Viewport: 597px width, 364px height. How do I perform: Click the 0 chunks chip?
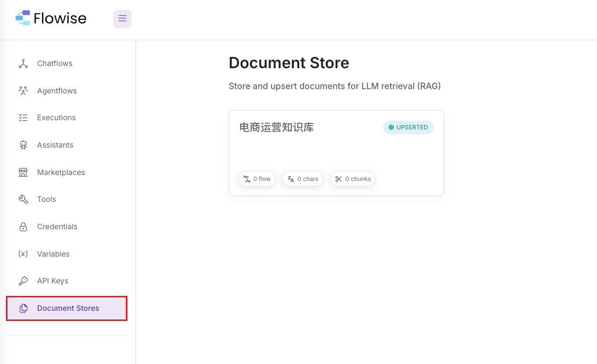353,179
